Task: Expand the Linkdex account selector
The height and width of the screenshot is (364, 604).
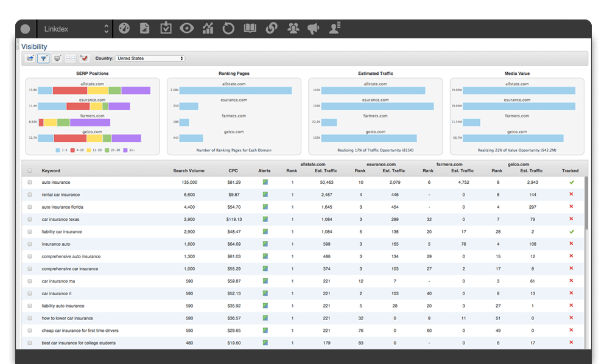Action: pos(75,29)
